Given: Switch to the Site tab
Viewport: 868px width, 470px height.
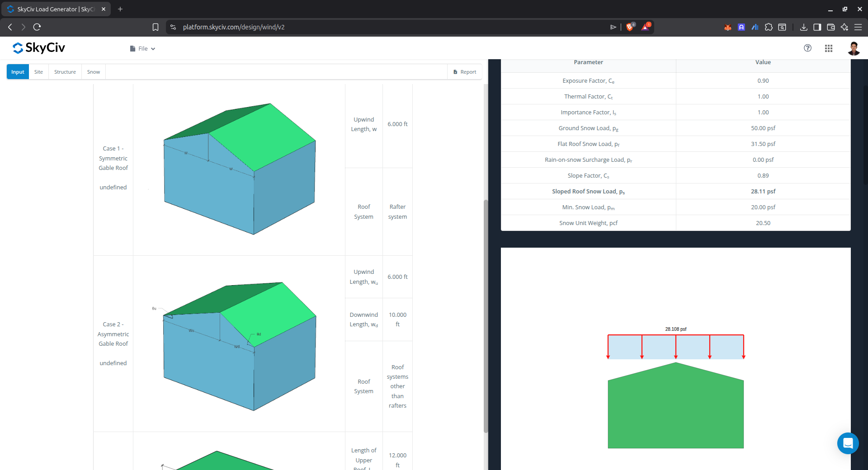Looking at the screenshot, I should tap(38, 72).
